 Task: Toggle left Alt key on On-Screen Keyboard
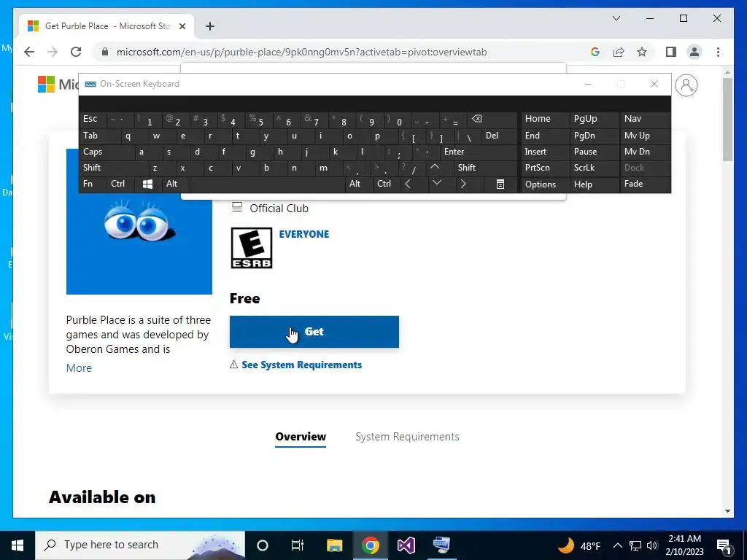[x=176, y=184]
